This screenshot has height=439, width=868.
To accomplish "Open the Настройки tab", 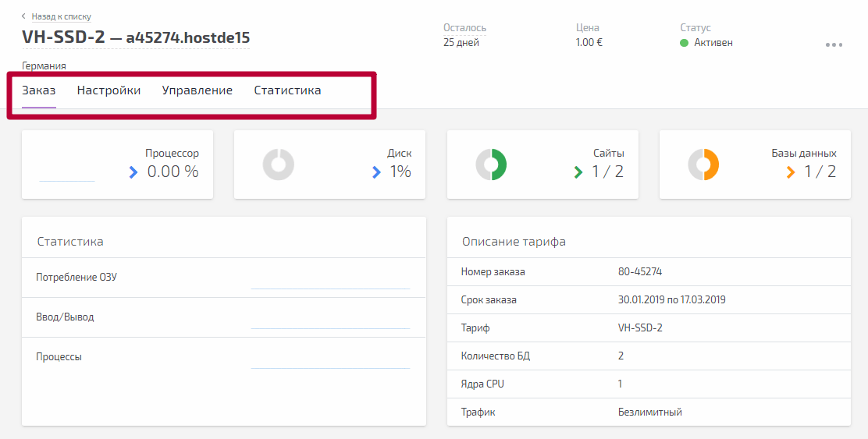I will (x=108, y=90).
